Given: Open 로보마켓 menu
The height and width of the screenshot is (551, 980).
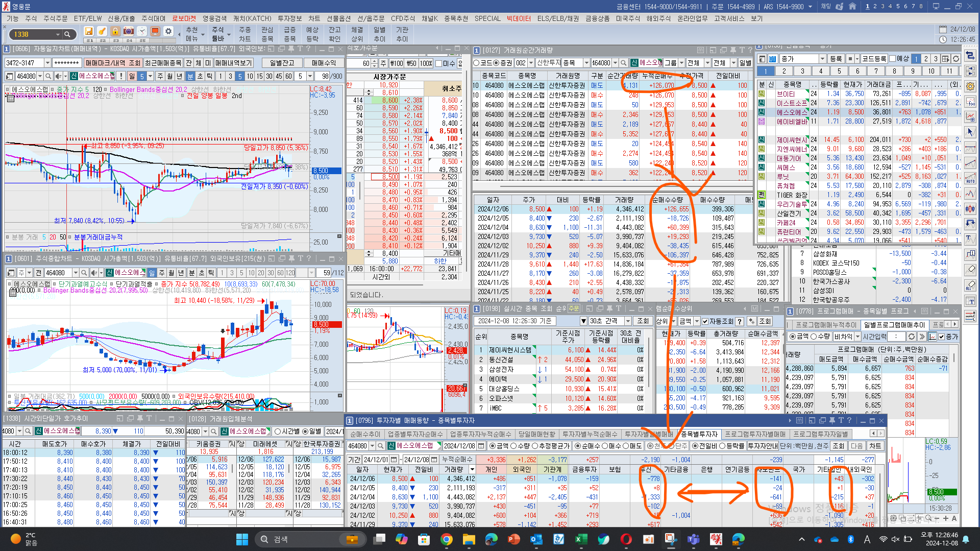Looking at the screenshot, I should [184, 18].
